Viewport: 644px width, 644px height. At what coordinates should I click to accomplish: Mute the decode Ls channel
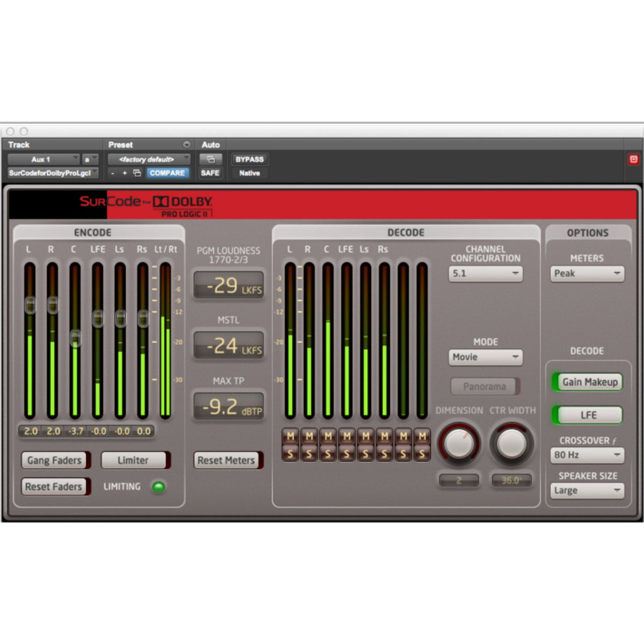[365, 436]
